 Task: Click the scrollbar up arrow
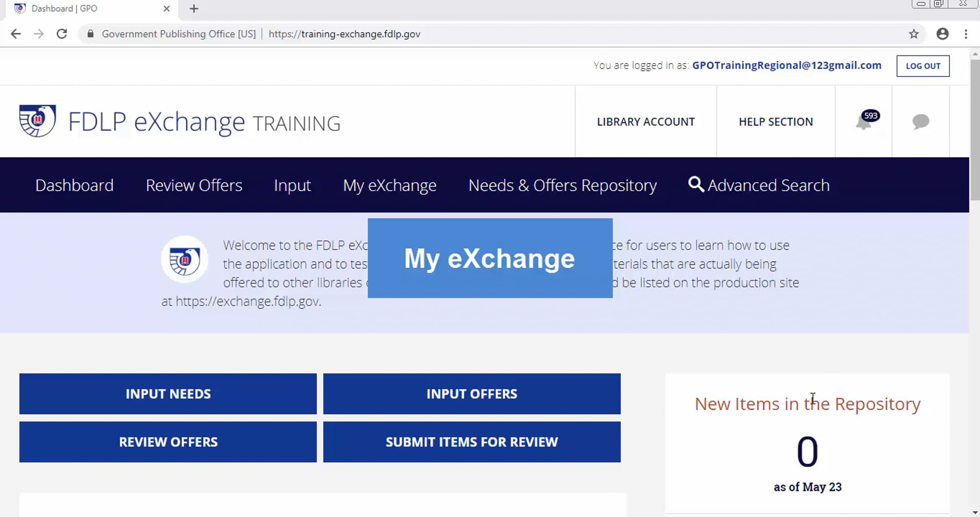975,53
